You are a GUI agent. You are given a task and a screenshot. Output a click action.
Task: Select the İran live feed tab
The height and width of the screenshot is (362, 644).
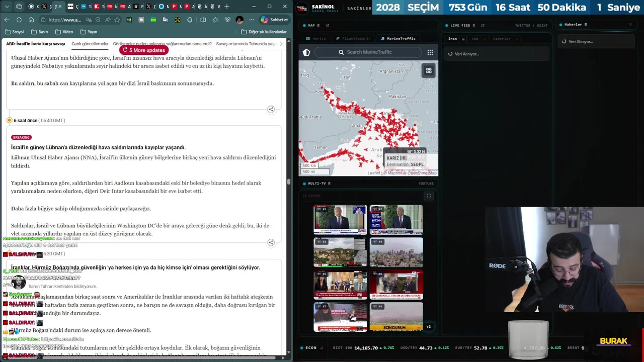[452, 39]
